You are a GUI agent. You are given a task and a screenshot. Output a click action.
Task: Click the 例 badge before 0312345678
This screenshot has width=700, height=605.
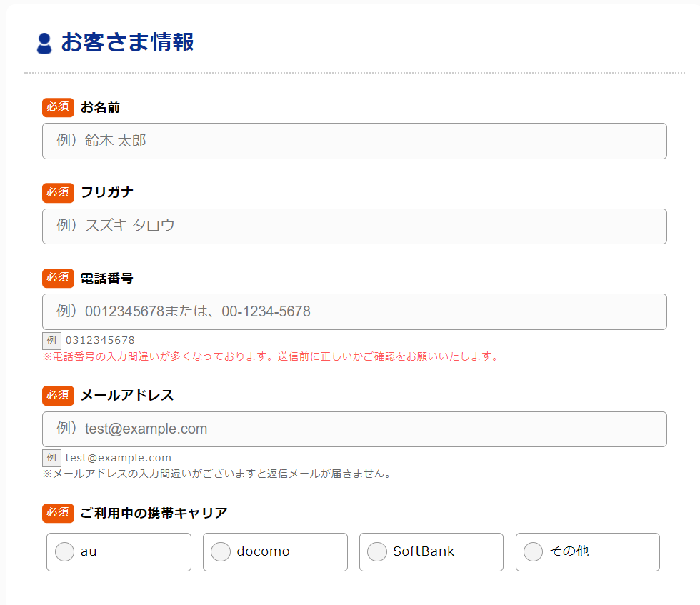tap(51, 340)
